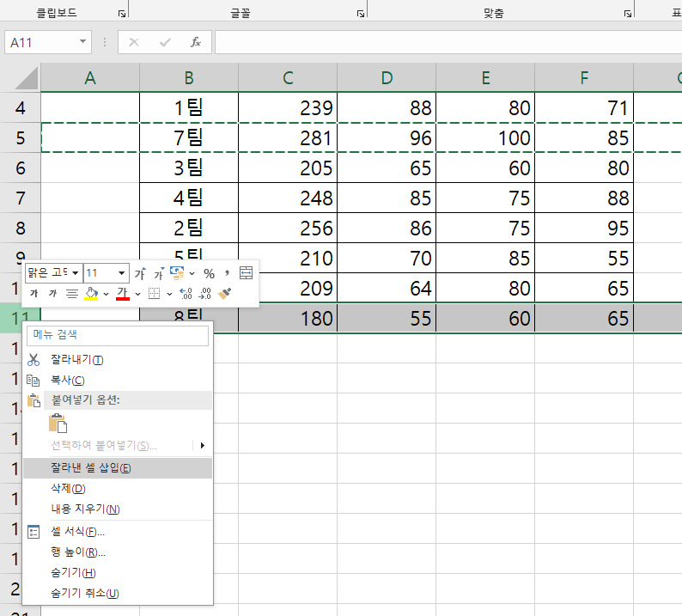Choose 행 높이(R)... option
The width and height of the screenshot is (682, 616).
pos(118,552)
